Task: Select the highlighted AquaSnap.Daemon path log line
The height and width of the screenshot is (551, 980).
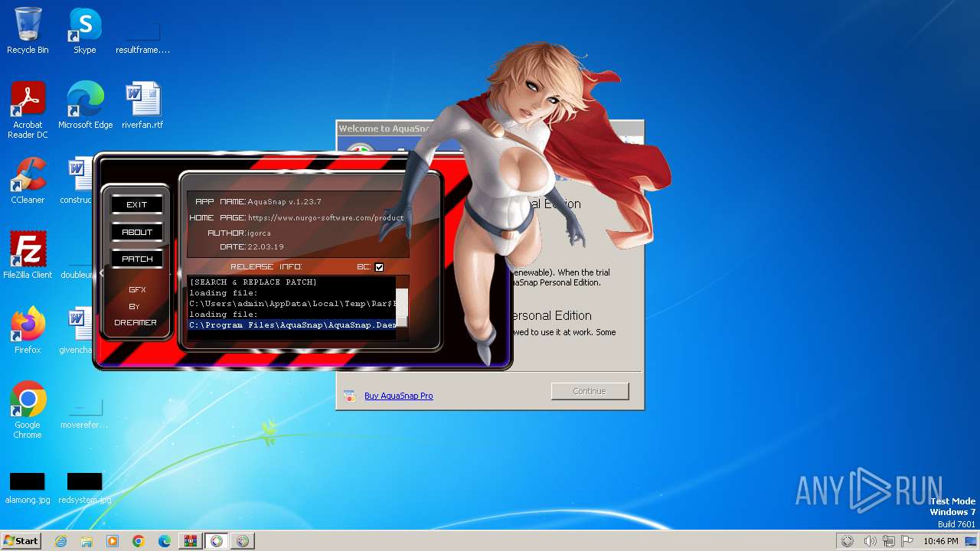Action: [x=292, y=325]
